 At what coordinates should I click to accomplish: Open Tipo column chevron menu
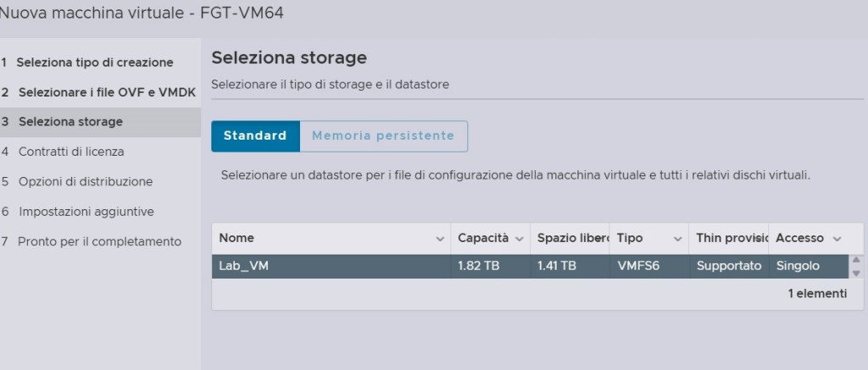tap(677, 239)
